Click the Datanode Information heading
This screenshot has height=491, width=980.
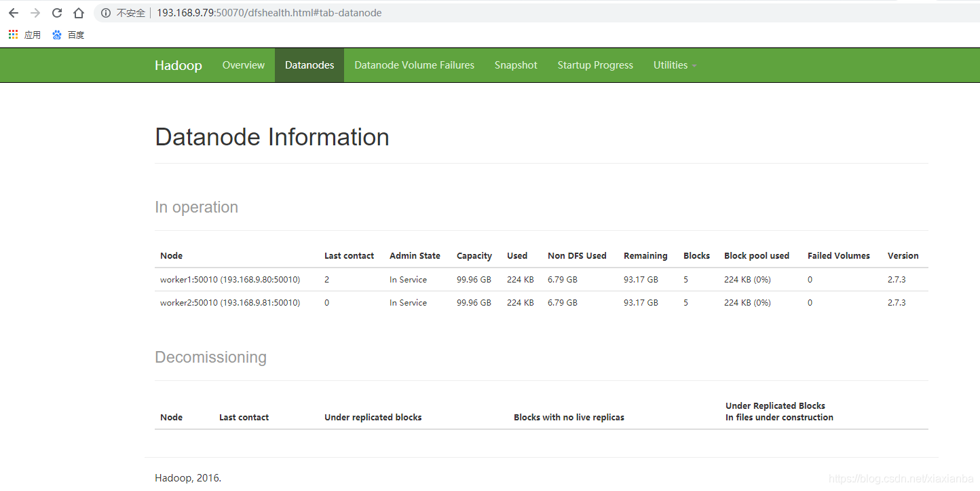(272, 137)
